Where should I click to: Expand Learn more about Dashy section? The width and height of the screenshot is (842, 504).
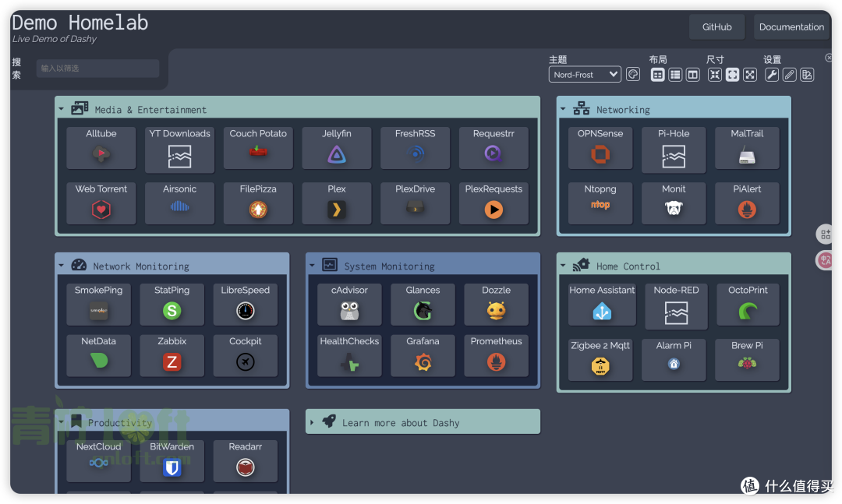423,422
